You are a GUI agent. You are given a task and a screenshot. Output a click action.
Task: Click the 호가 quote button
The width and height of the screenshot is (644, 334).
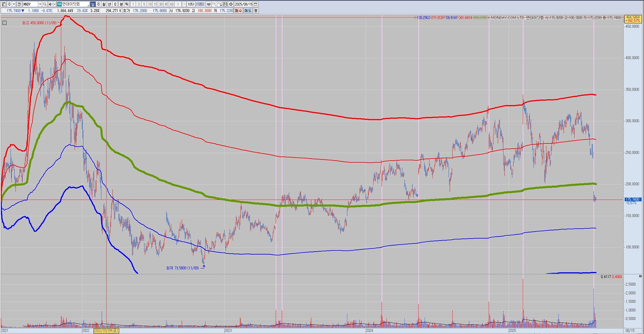point(126,11)
